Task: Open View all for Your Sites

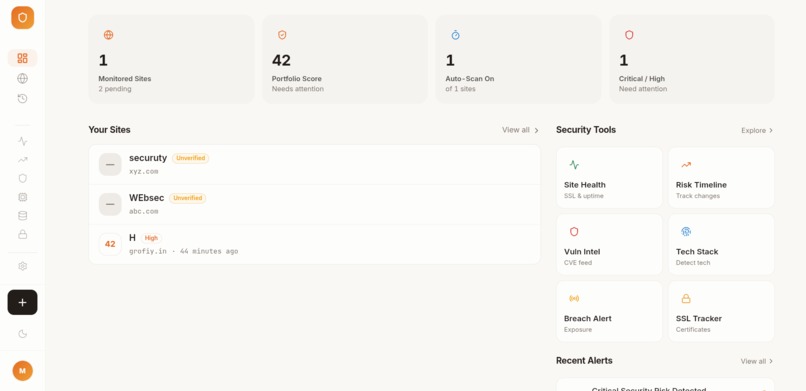Action: coord(516,130)
